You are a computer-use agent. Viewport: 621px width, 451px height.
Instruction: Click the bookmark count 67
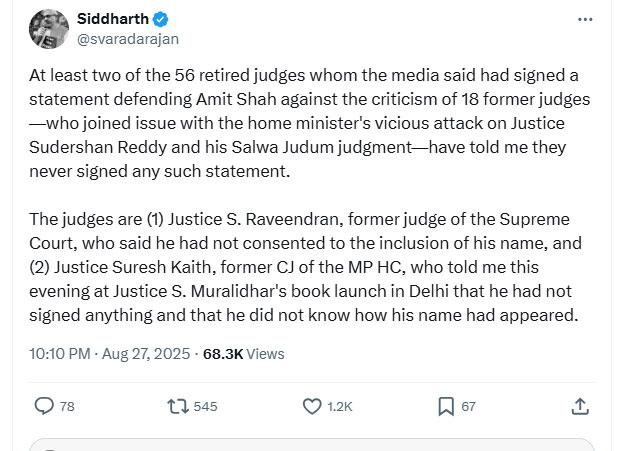click(468, 407)
